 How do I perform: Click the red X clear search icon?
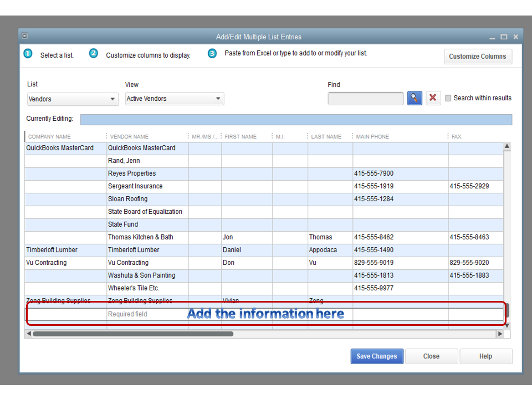(x=433, y=98)
